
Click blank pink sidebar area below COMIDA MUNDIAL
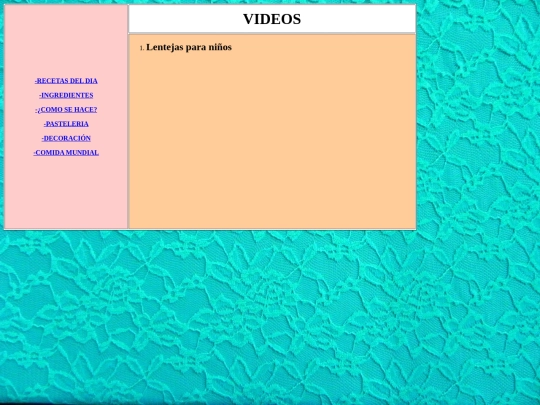click(x=66, y=193)
